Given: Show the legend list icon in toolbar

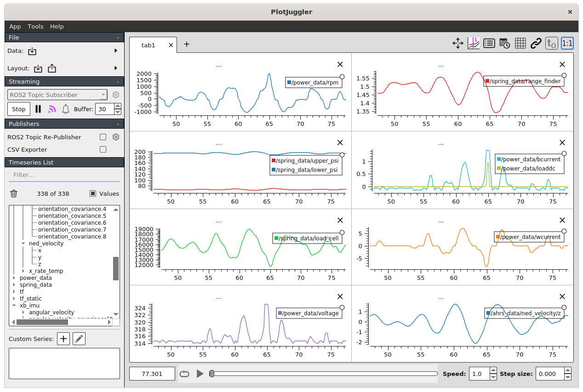Looking at the screenshot, I should [489, 44].
